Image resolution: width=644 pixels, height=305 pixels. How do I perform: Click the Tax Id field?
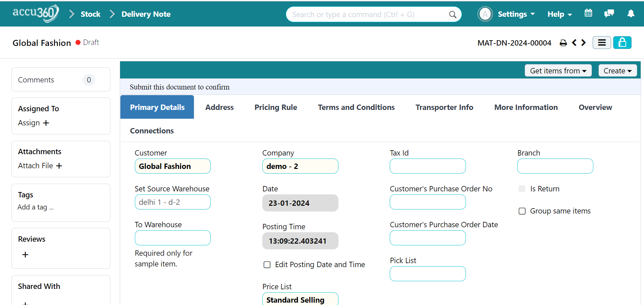tap(428, 166)
